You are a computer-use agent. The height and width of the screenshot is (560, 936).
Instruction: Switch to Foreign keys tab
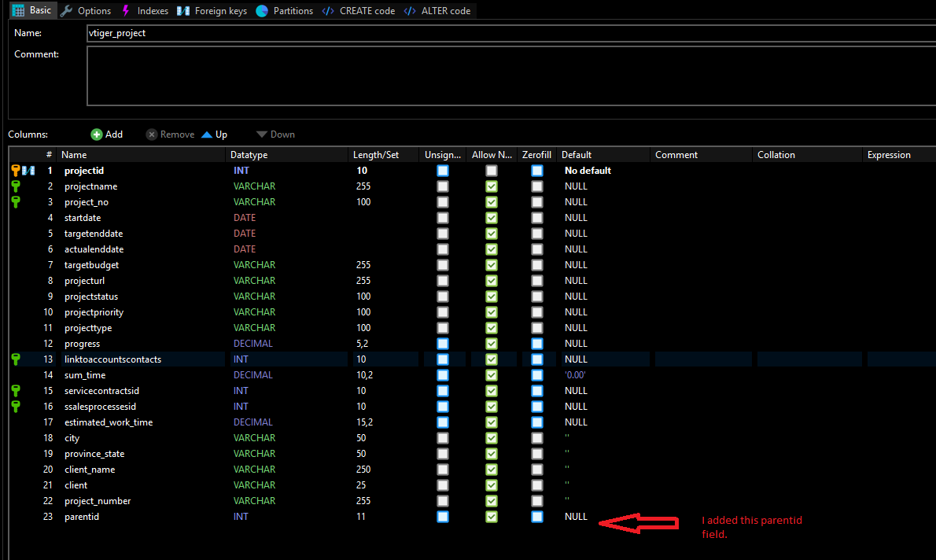click(x=212, y=11)
